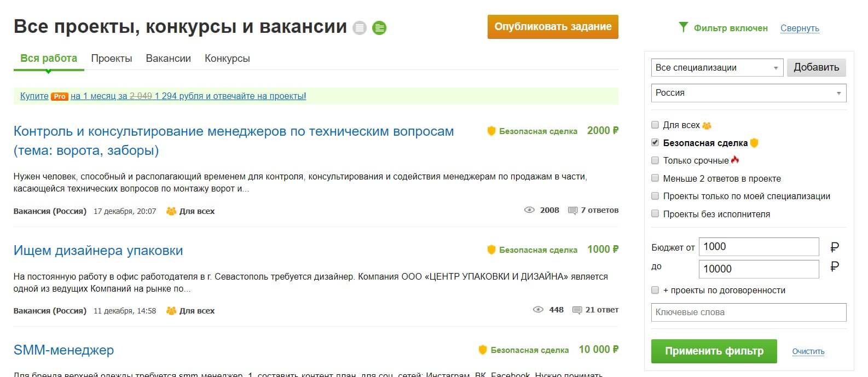This screenshot has height=377, width=868.
Task: Click the comments icon beside 21 ответ
Action: 577,310
